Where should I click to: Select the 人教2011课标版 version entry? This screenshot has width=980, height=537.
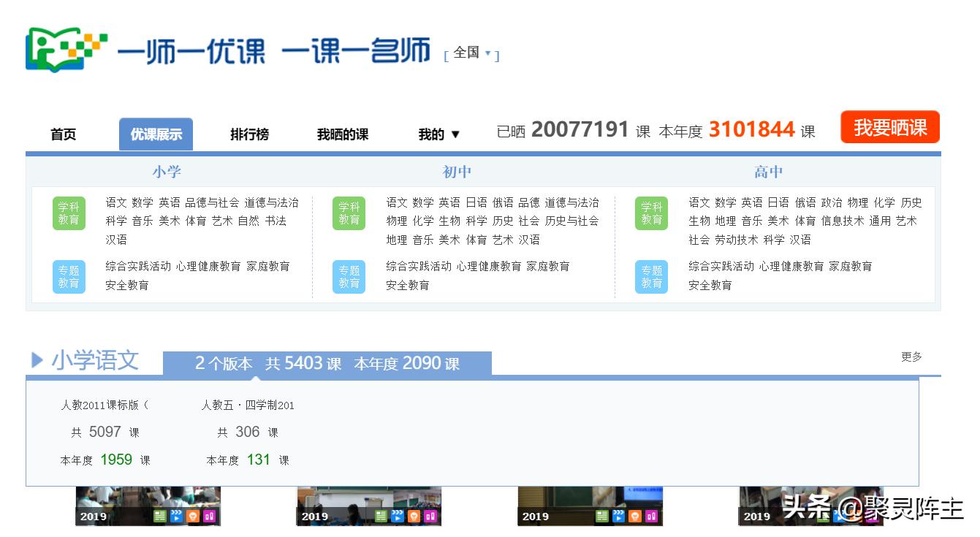[105, 405]
